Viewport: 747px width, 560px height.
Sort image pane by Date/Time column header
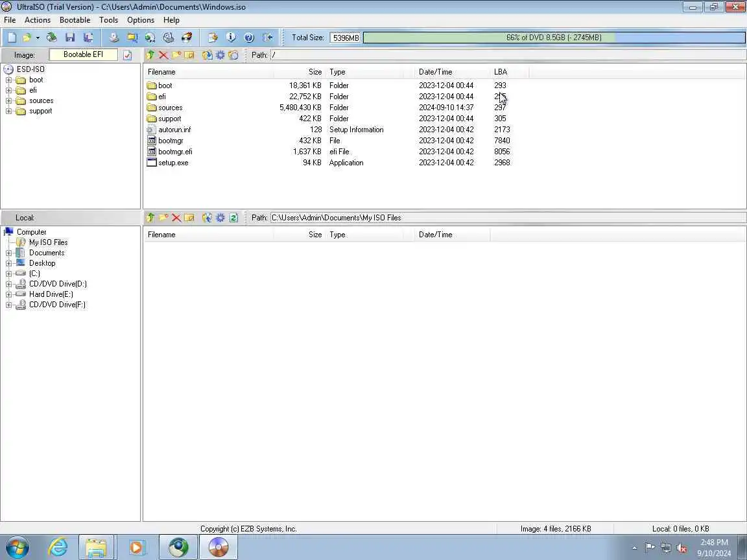coord(452,72)
